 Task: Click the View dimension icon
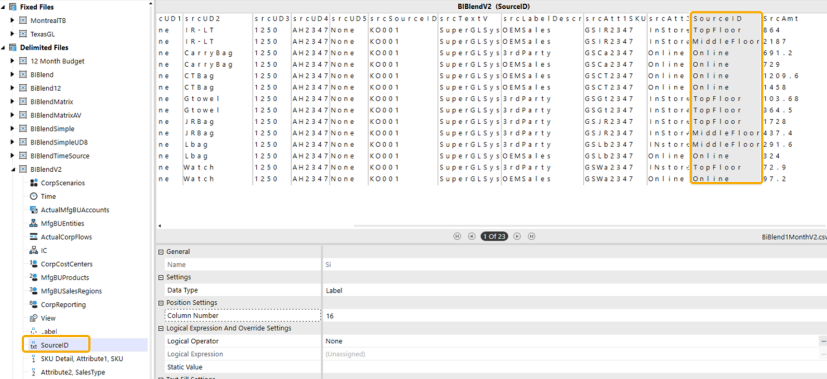[34, 318]
